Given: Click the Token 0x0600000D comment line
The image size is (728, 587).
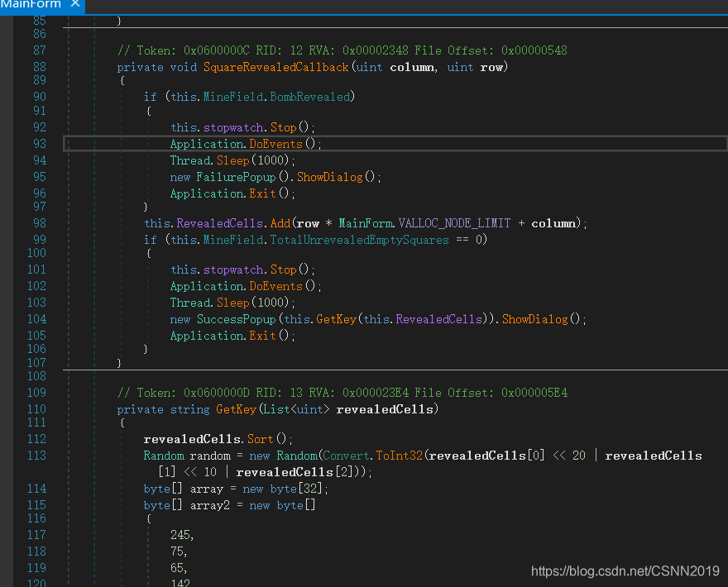Looking at the screenshot, I should (x=342, y=393).
